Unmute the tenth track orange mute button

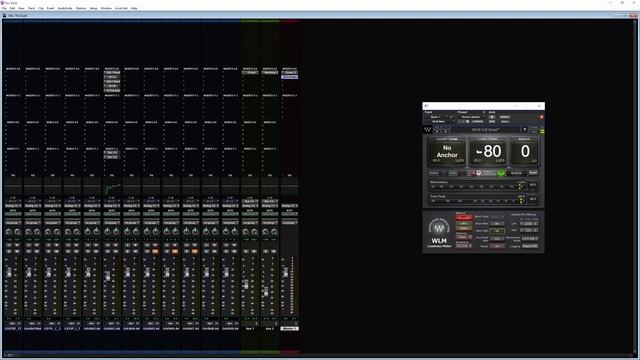(x=195, y=251)
